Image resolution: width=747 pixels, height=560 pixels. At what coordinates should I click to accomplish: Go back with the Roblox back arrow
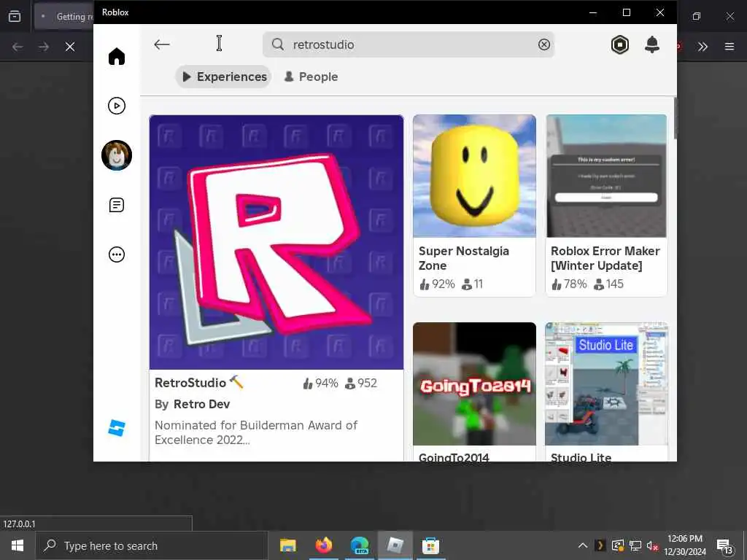[x=162, y=44]
